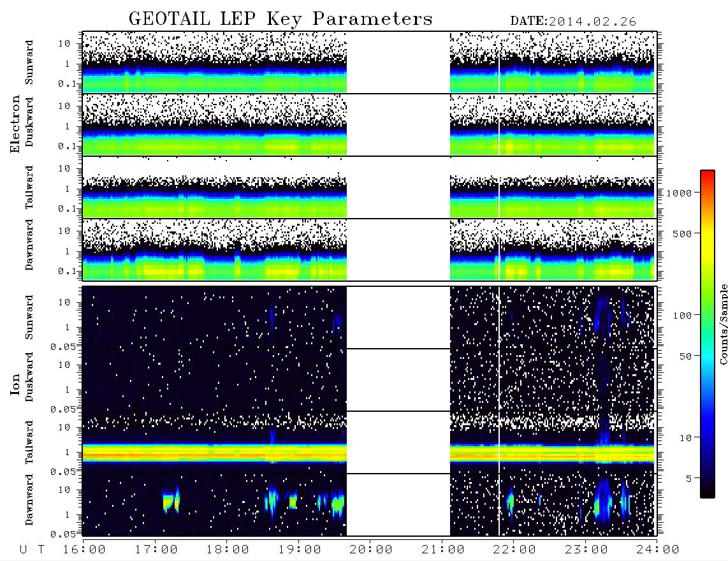Viewport: 728px width, 561px height.
Task: Select the "U T" axis label
Action: click(32, 550)
